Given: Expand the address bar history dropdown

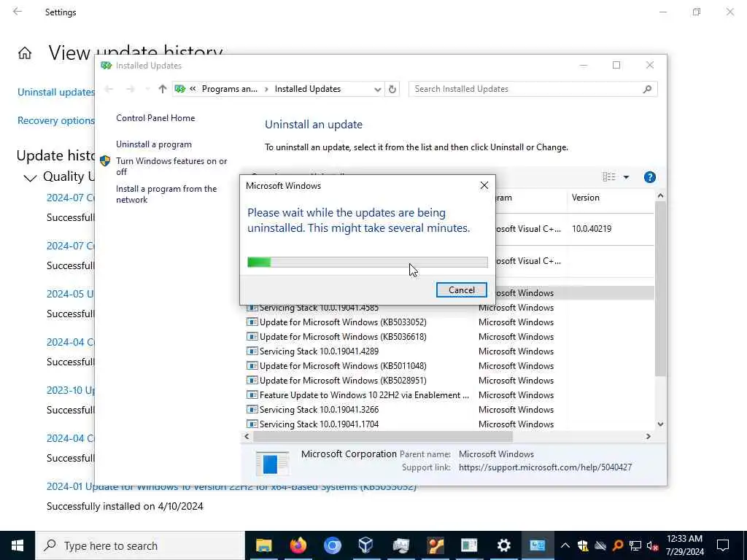Looking at the screenshot, I should pyautogui.click(x=377, y=89).
